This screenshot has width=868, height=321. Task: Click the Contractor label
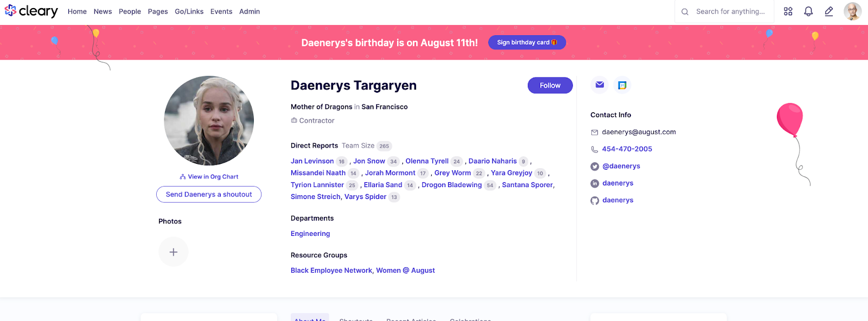[317, 121]
